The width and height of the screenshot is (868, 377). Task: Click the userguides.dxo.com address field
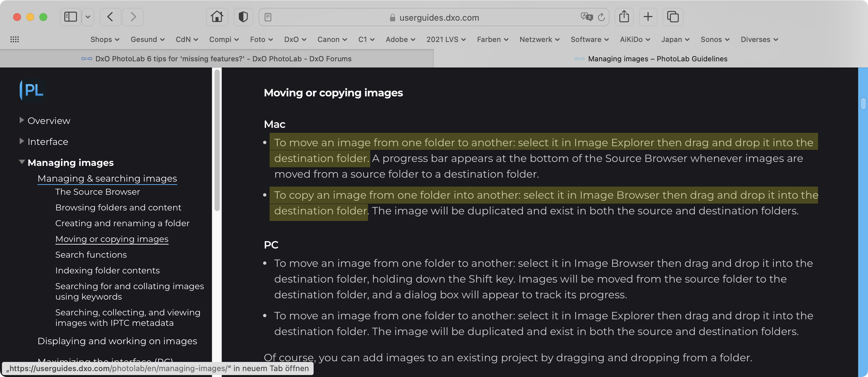coord(439,17)
